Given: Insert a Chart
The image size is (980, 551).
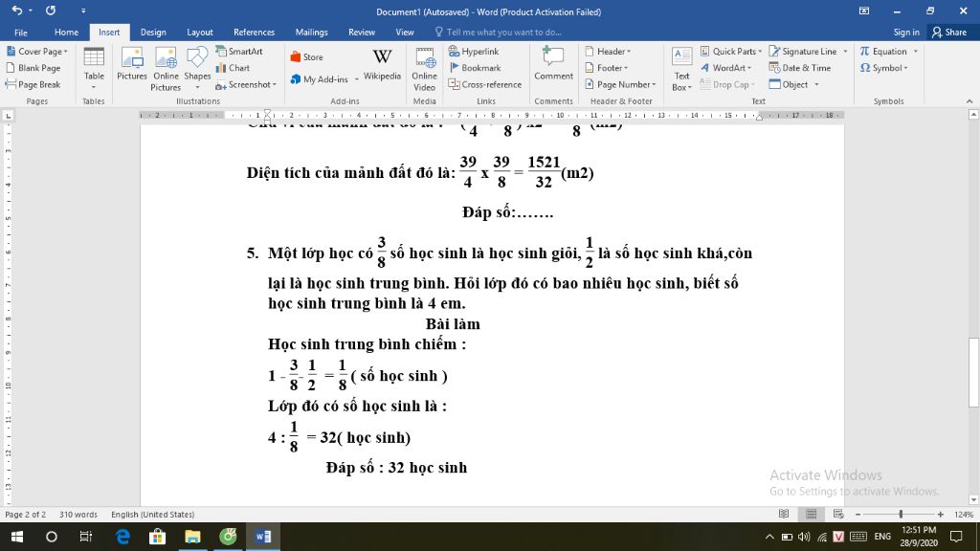Looking at the screenshot, I should click(234, 68).
